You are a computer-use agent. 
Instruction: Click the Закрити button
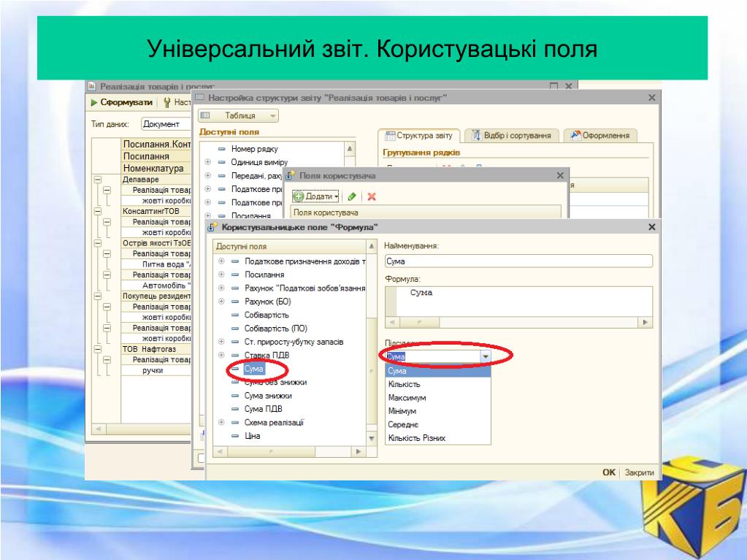(640, 472)
